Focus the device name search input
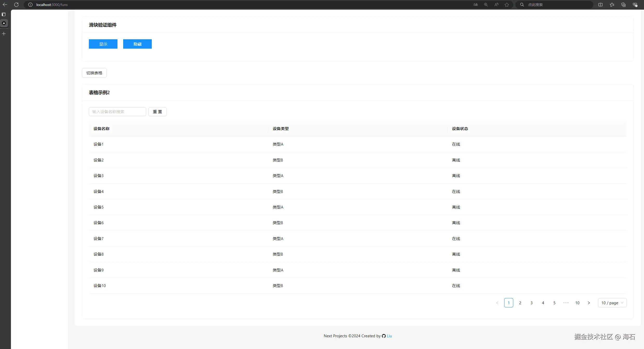This screenshot has width=644, height=349. pos(117,112)
